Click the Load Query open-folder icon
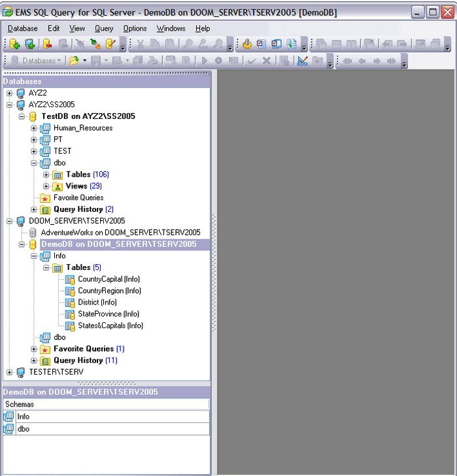 coord(74,61)
